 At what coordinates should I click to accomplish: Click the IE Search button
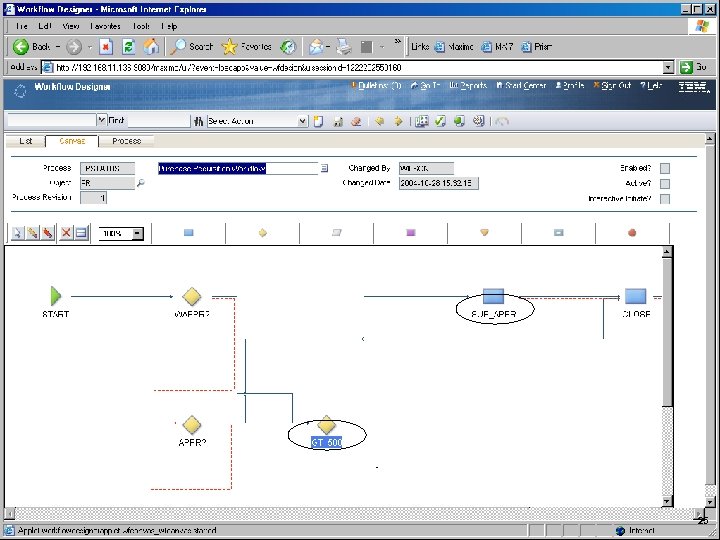192,46
